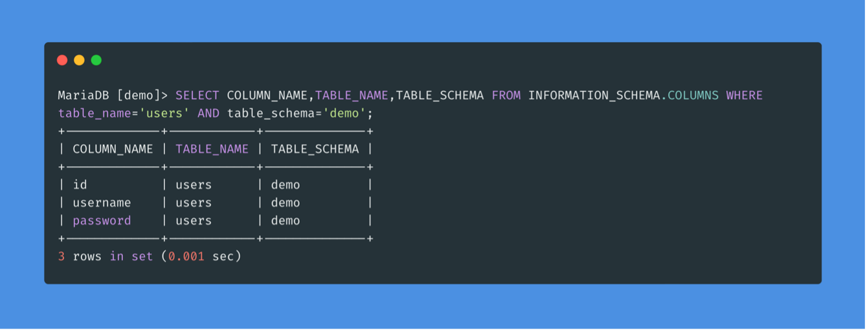The height and width of the screenshot is (331, 868).
Task: Click the username cell in the result table
Action: coord(102,203)
